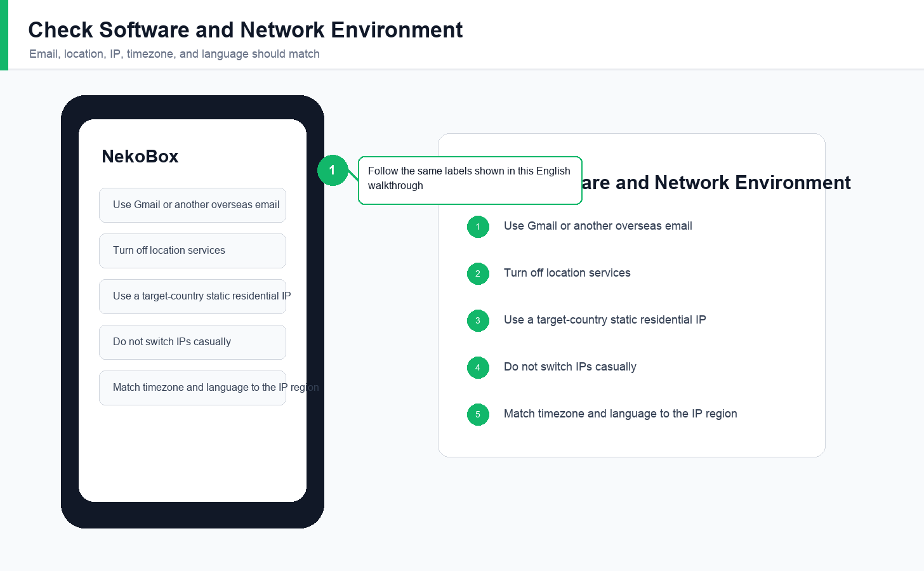
Task: Click the 'Follow the same labels' tooltip text
Action: point(470,178)
